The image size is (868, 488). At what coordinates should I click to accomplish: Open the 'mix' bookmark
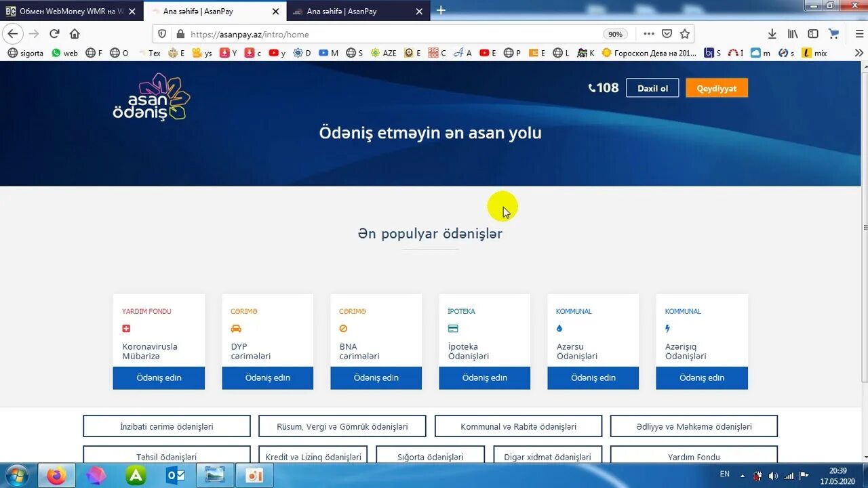click(814, 53)
